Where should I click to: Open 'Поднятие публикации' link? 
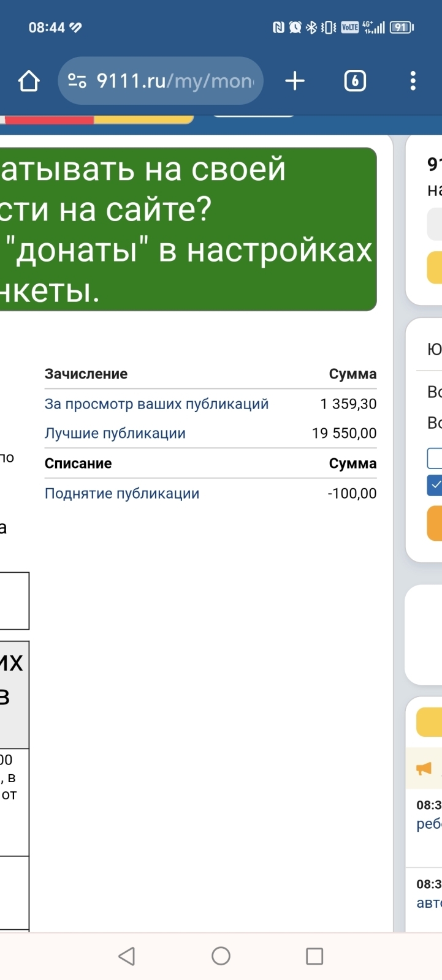click(122, 494)
